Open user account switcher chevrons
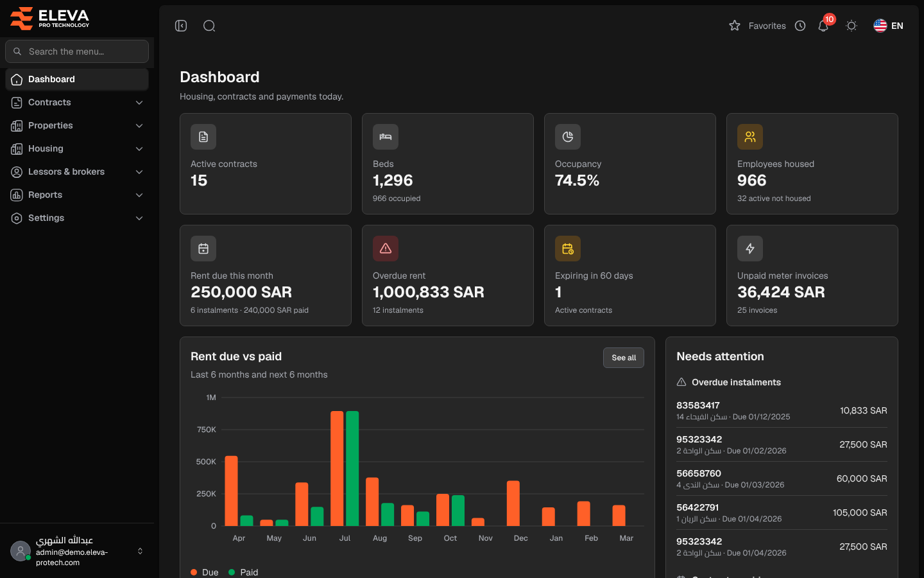 (x=140, y=551)
